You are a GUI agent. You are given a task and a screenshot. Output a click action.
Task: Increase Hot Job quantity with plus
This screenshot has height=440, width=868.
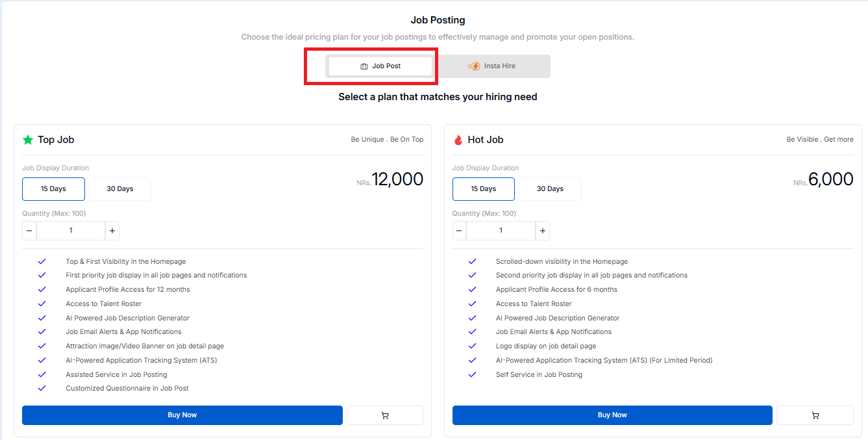point(543,231)
